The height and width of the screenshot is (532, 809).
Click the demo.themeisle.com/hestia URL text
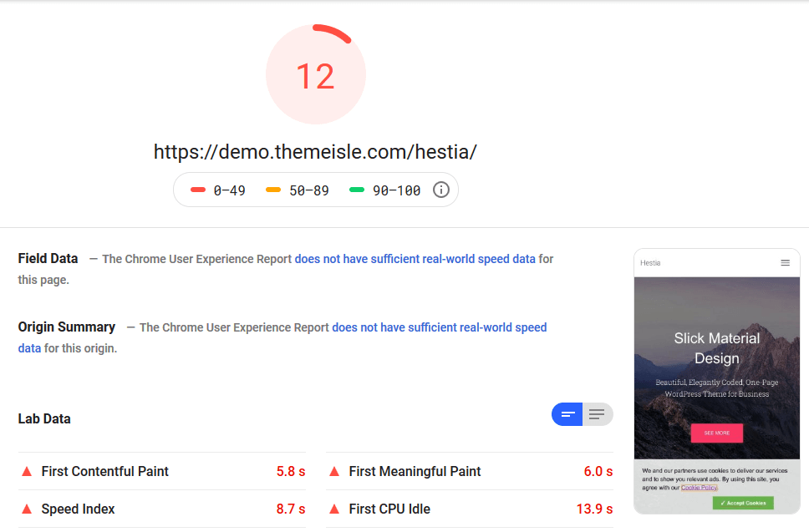(315, 151)
